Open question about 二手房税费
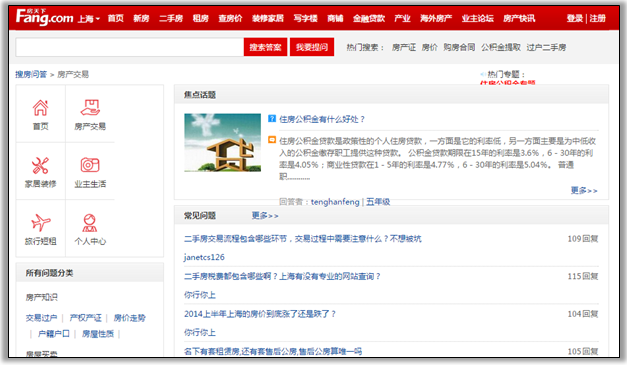 [282, 276]
